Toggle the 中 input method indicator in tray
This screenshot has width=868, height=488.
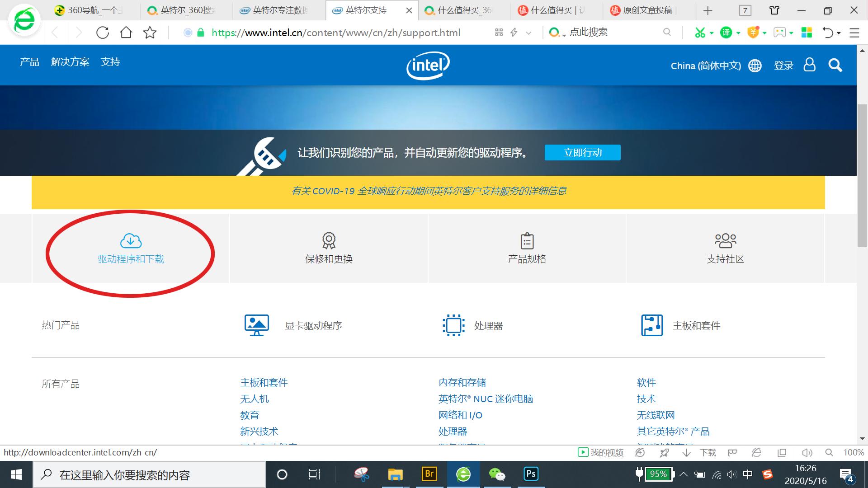748,474
